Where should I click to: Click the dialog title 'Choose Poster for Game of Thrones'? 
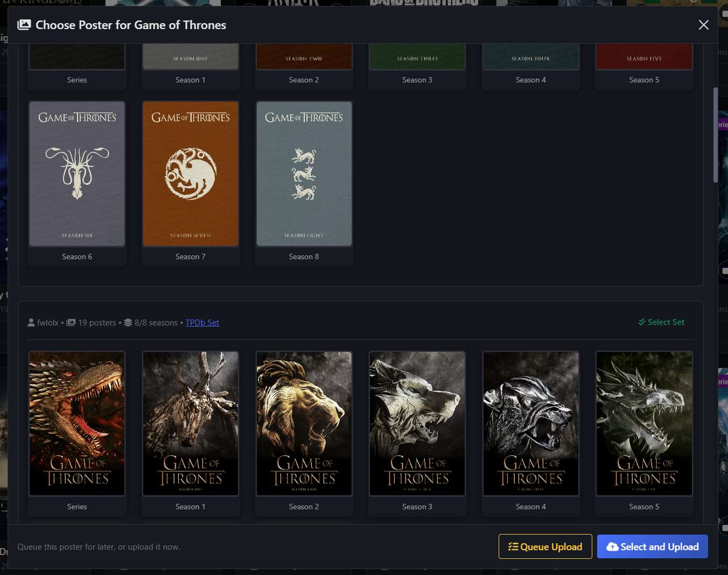[x=131, y=25]
